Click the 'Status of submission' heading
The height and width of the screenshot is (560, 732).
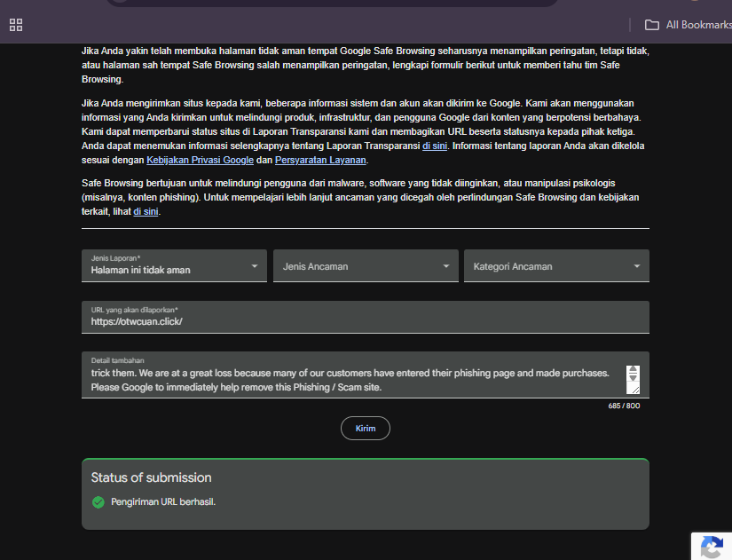(x=151, y=477)
